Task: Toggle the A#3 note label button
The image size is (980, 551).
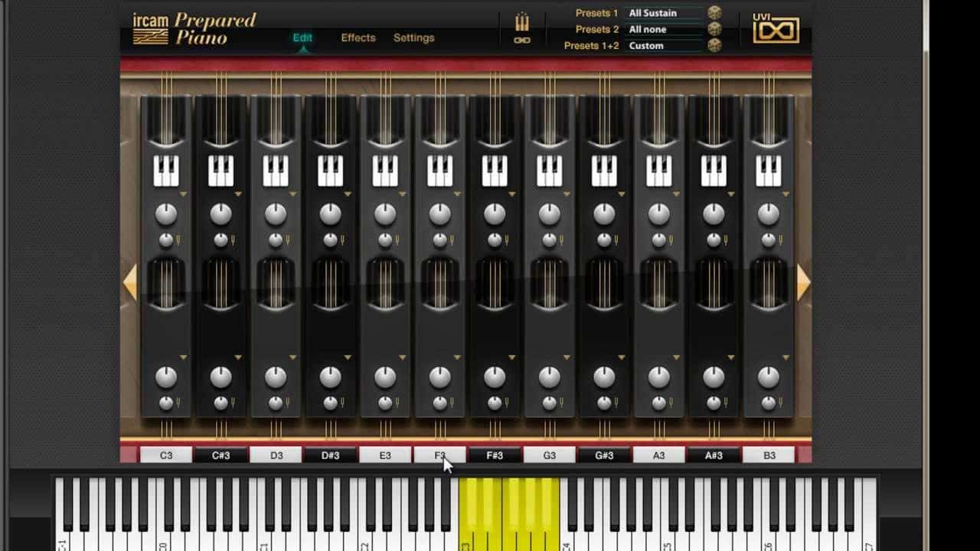Action: point(714,455)
